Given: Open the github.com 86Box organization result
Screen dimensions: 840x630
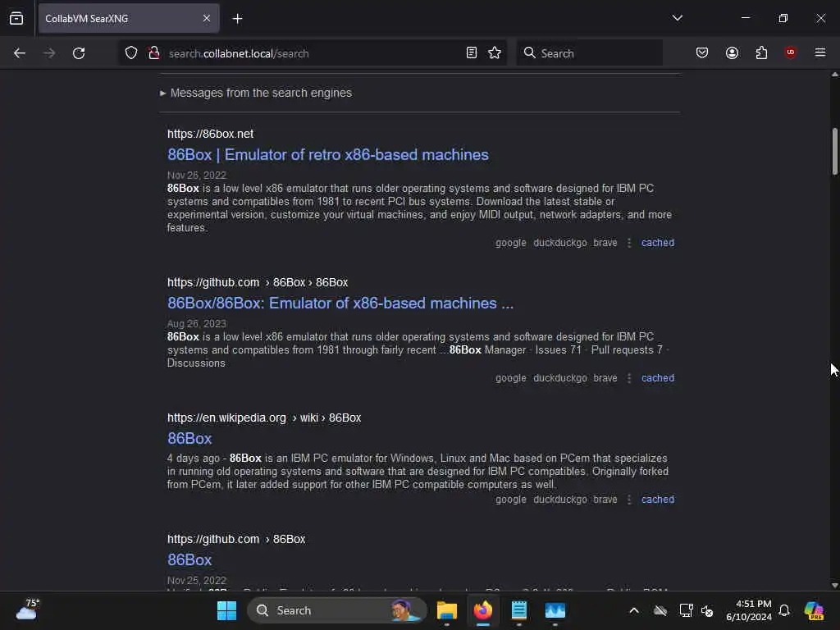Looking at the screenshot, I should [x=189, y=559].
